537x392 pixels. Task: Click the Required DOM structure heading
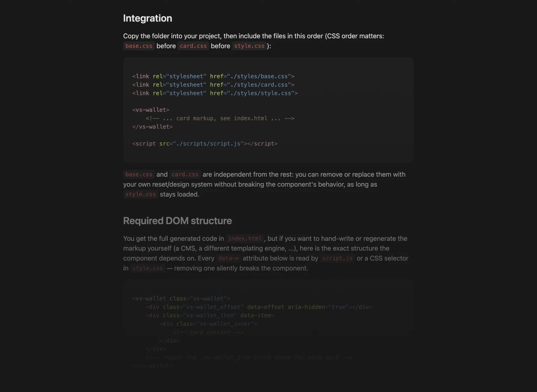177,221
